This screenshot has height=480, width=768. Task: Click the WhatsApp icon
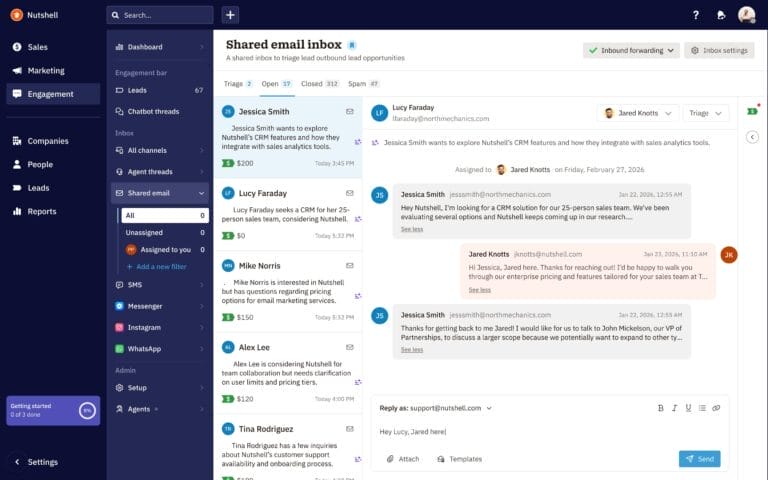click(x=119, y=349)
